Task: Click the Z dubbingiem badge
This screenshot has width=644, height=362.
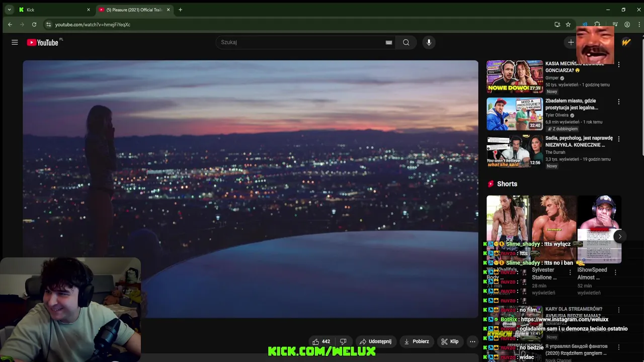Action: (562, 129)
